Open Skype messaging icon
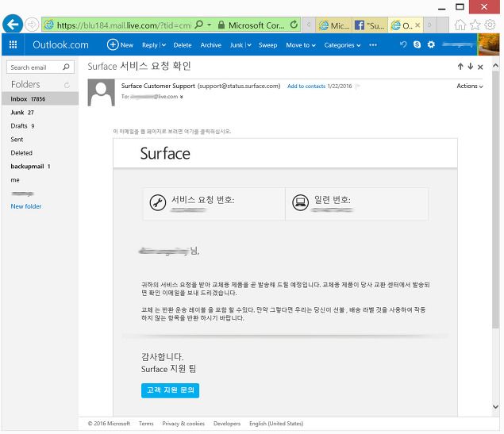Image resolution: width=504 pixels, height=434 pixels. (x=417, y=44)
